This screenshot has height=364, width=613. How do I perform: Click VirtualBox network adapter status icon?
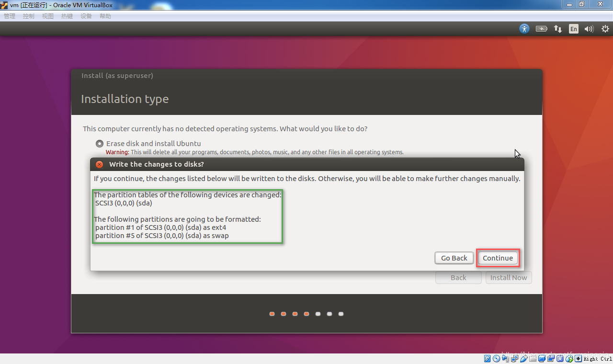coord(514,358)
